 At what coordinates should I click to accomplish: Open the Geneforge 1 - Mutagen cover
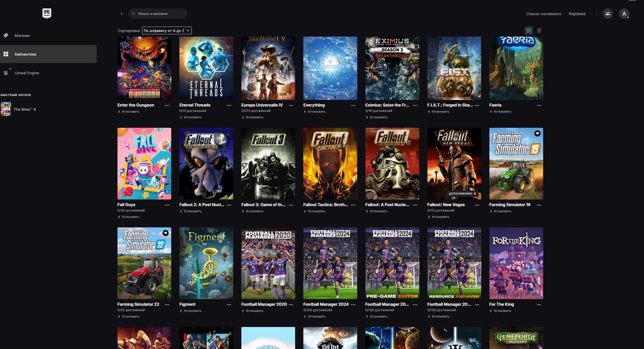(x=516, y=338)
